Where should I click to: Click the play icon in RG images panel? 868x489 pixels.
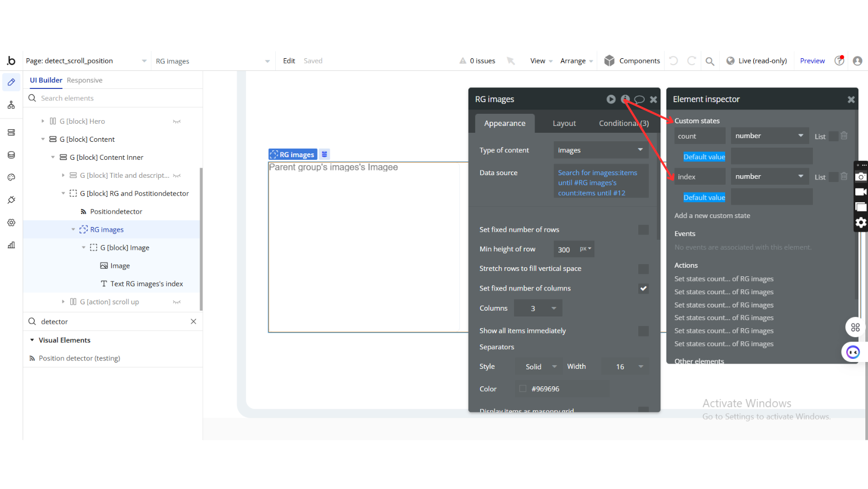click(x=611, y=99)
